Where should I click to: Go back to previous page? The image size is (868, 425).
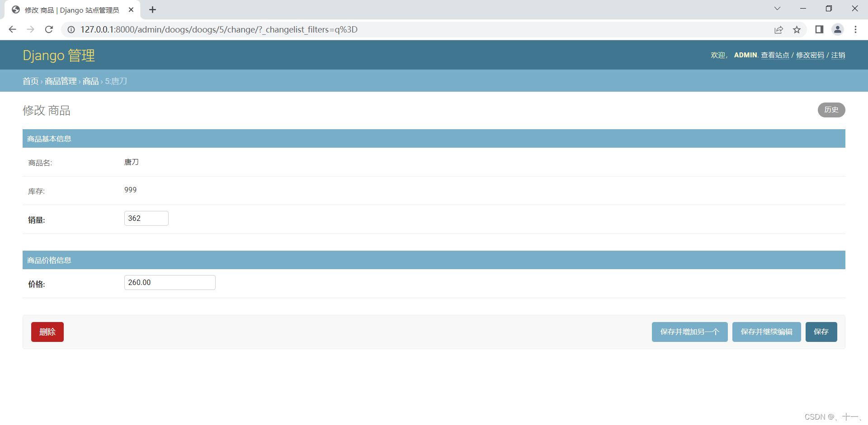pyautogui.click(x=12, y=29)
